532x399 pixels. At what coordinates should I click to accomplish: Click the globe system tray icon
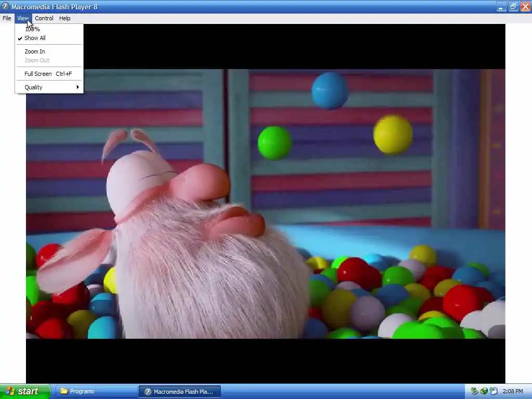click(x=484, y=391)
